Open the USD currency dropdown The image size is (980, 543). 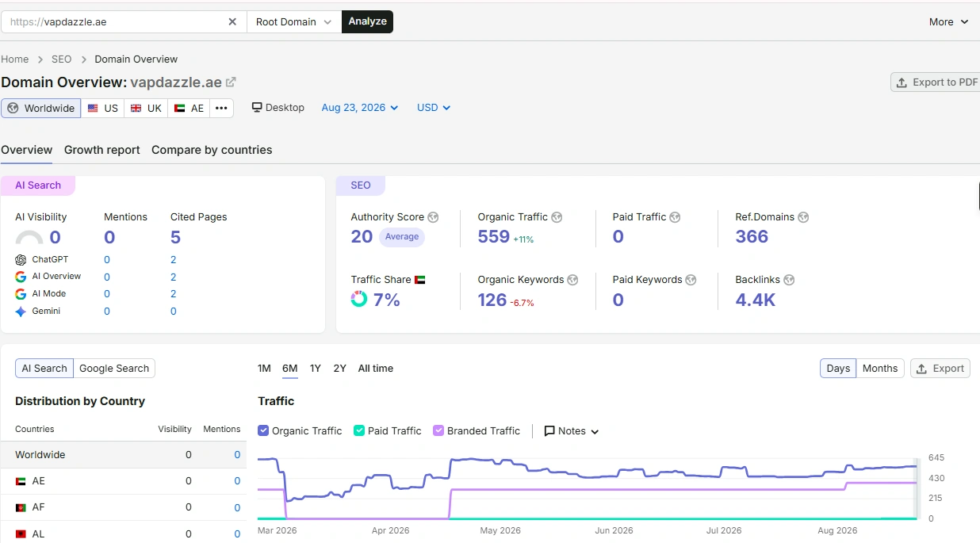click(434, 108)
